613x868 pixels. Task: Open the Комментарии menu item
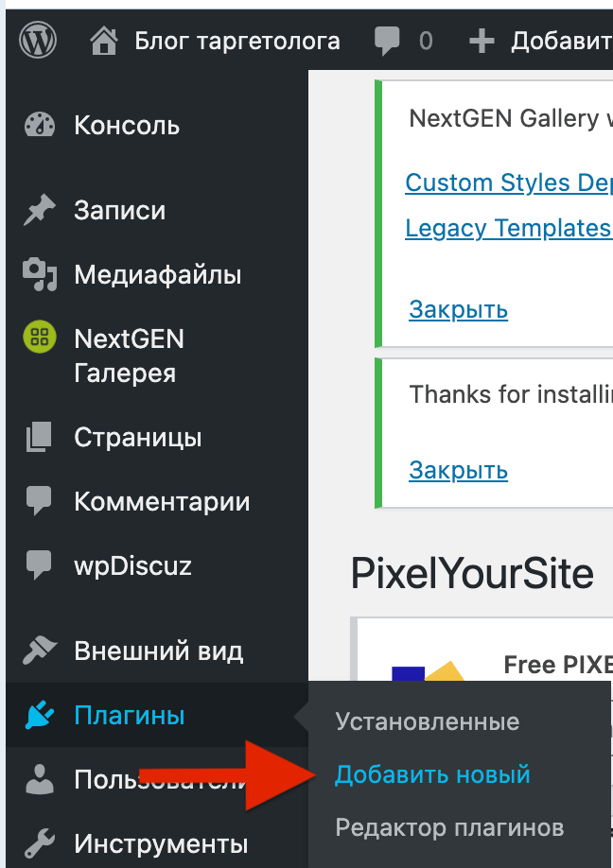coord(162,502)
